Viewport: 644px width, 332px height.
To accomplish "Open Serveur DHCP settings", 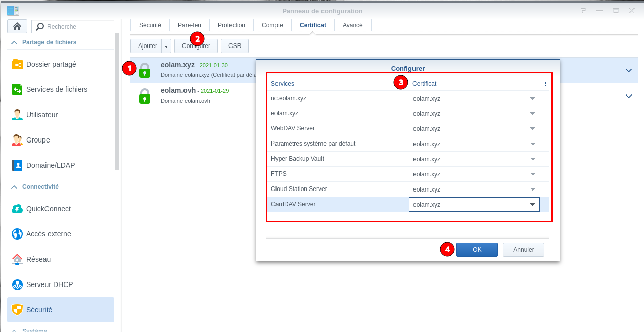I will (x=49, y=284).
